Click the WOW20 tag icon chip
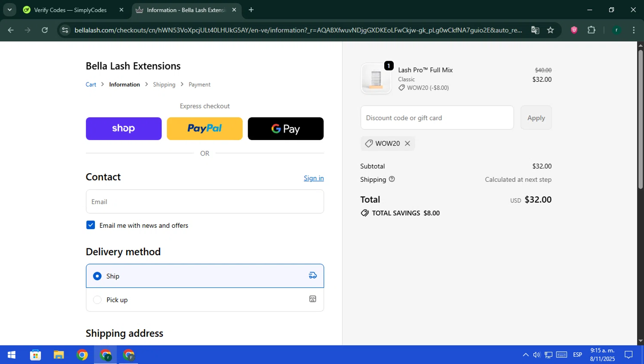644x364 pixels. tap(369, 144)
